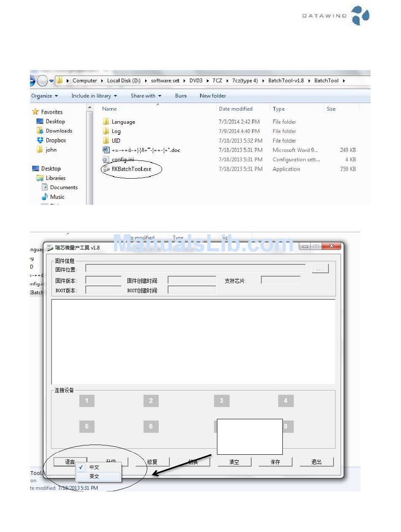Open the Language folder
This screenshot has width=401, height=532.
pos(123,122)
